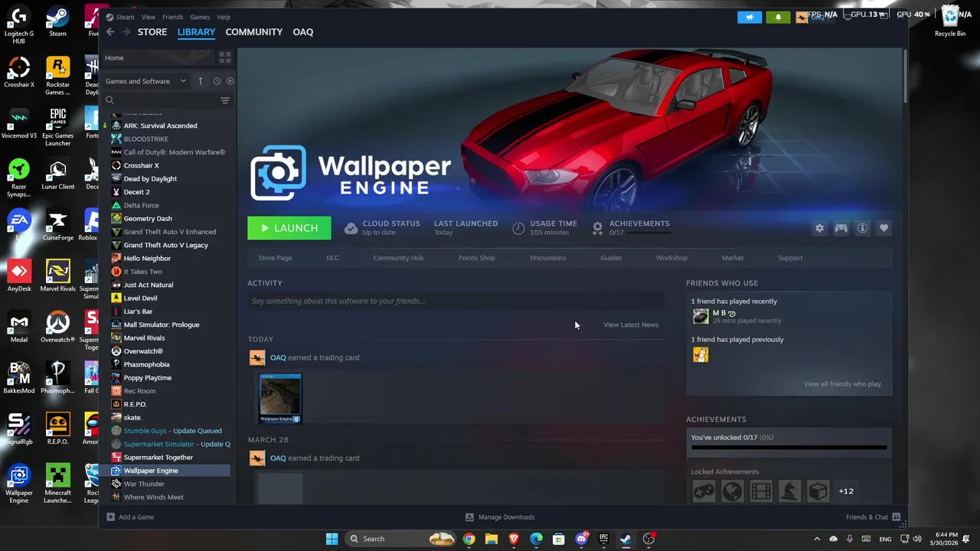The height and width of the screenshot is (551, 980).
Task: Select R.E.P.O. in library list
Action: tap(135, 404)
